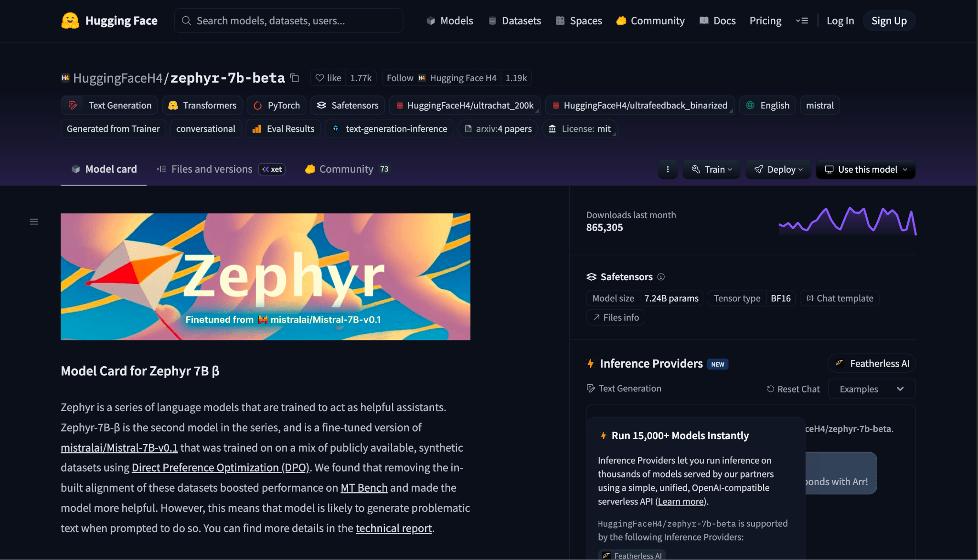Click the License: mit tag
This screenshot has height=560, width=978.
[580, 128]
